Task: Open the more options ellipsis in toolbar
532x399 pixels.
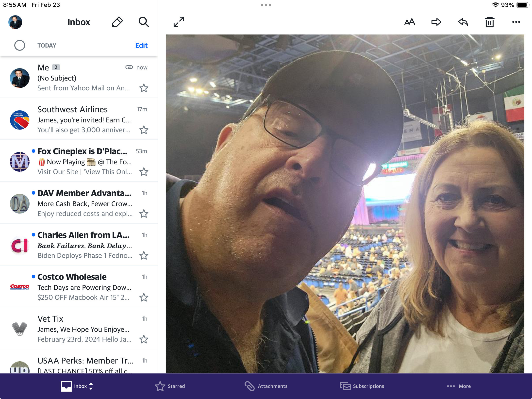Action: pos(516,22)
